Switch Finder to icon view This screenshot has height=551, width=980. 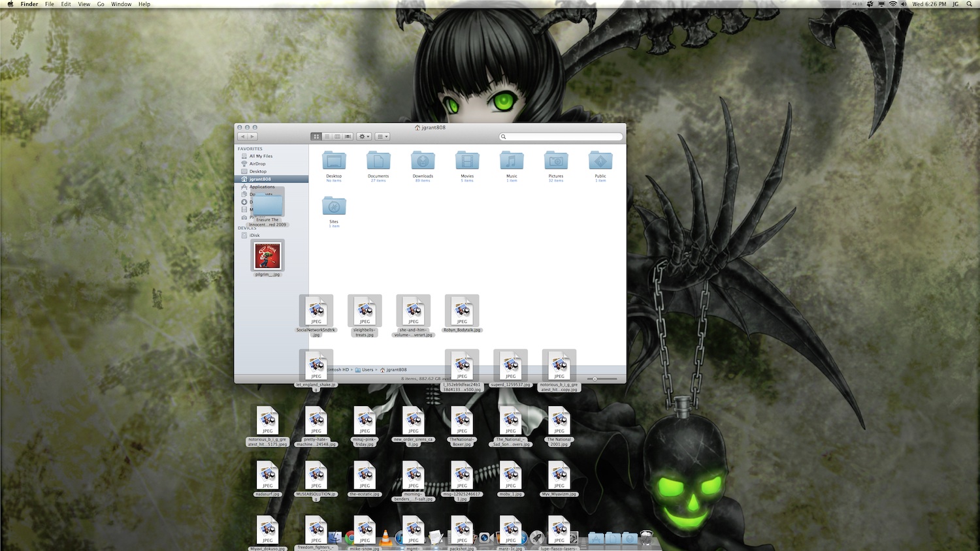(316, 136)
